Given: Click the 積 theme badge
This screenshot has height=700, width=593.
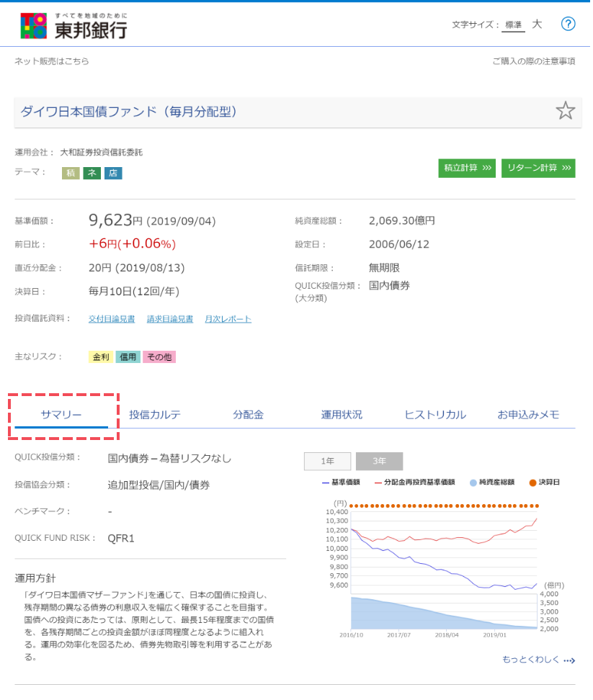Looking at the screenshot, I should point(71,173).
